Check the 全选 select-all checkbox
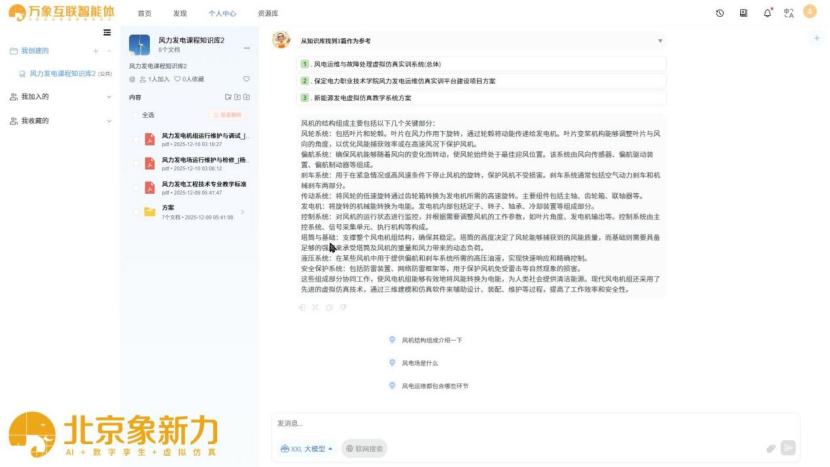Screen dimensions: 830x467 point(136,115)
